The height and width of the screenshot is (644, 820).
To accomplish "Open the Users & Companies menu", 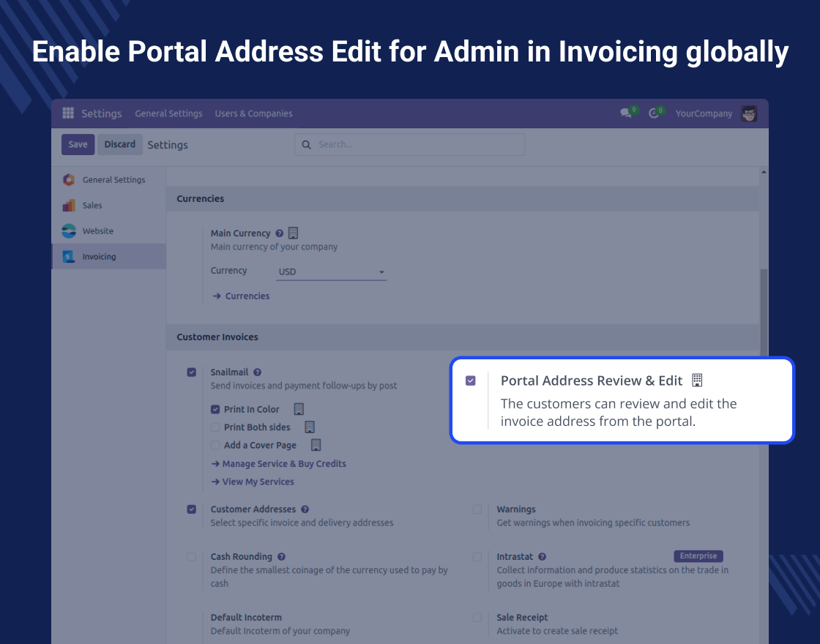I will point(253,113).
